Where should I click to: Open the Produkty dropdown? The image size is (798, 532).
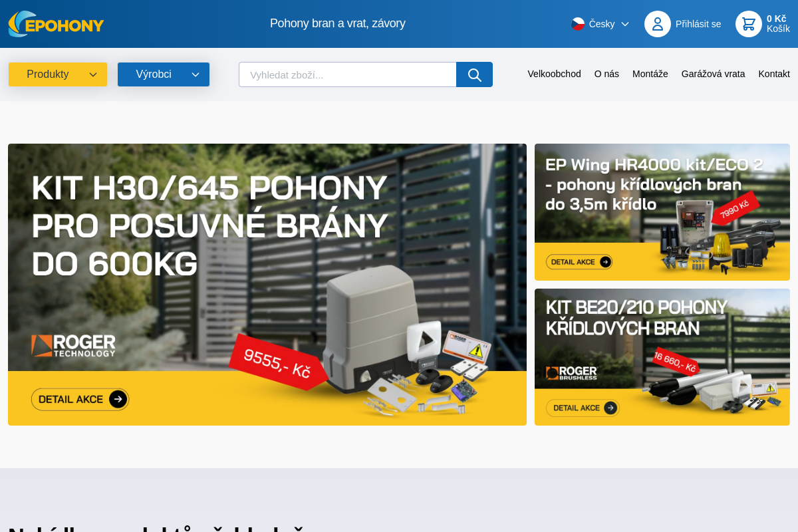pos(58,74)
